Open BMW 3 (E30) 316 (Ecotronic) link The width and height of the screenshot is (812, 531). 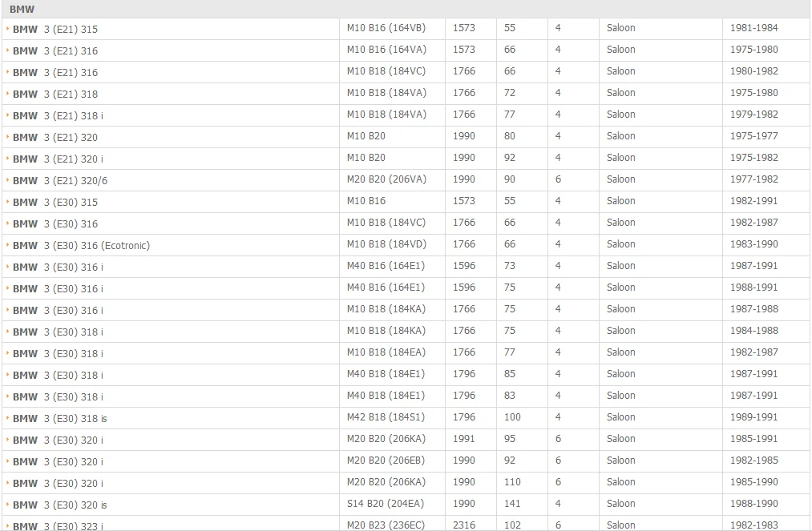[81, 246]
